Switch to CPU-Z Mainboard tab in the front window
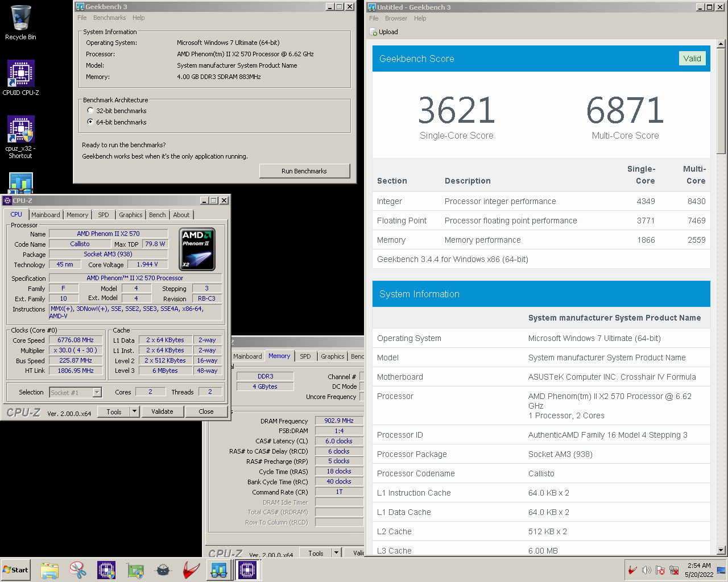This screenshot has width=728, height=582. coord(45,215)
